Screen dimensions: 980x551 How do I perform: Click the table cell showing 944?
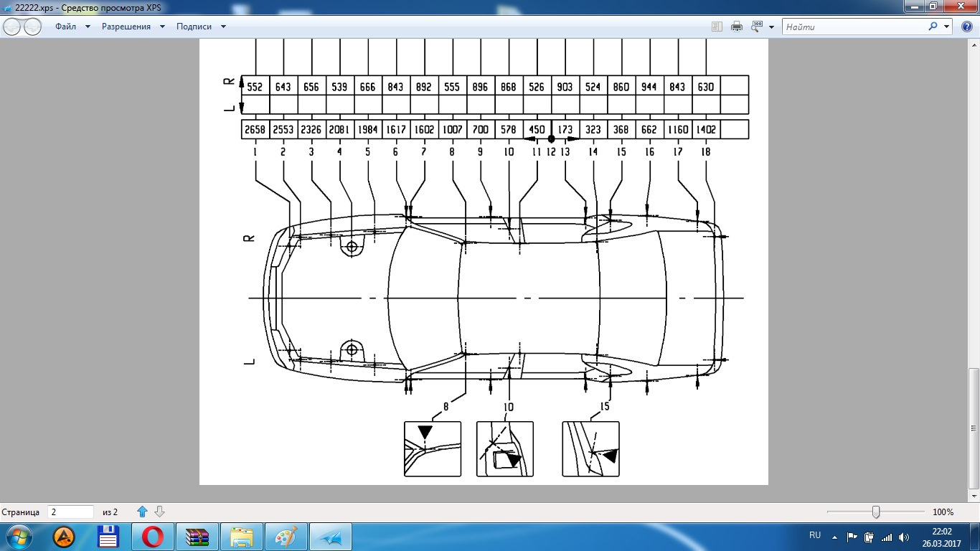pyautogui.click(x=650, y=86)
